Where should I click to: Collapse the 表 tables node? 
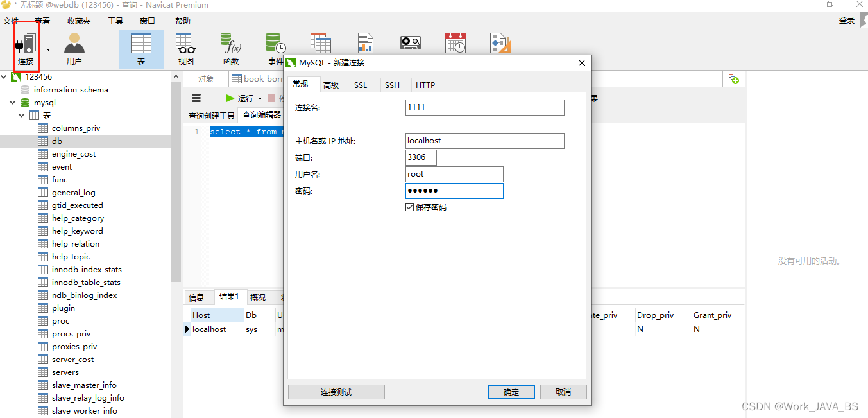click(x=21, y=116)
